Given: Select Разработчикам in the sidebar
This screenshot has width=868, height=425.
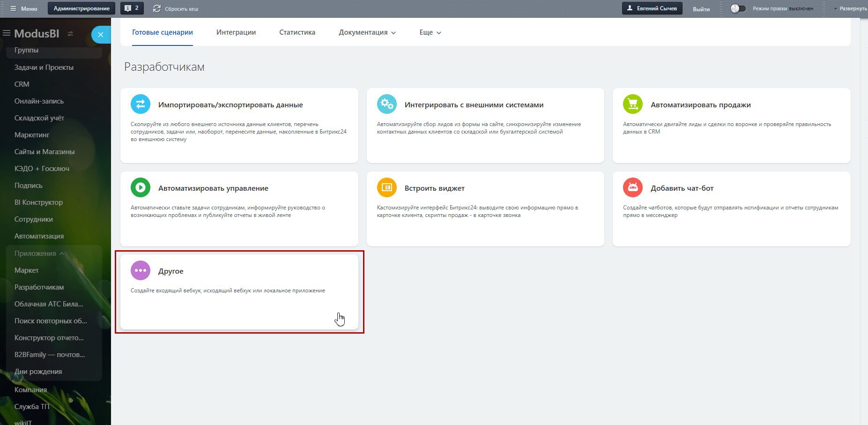Looking at the screenshot, I should pyautogui.click(x=39, y=287).
